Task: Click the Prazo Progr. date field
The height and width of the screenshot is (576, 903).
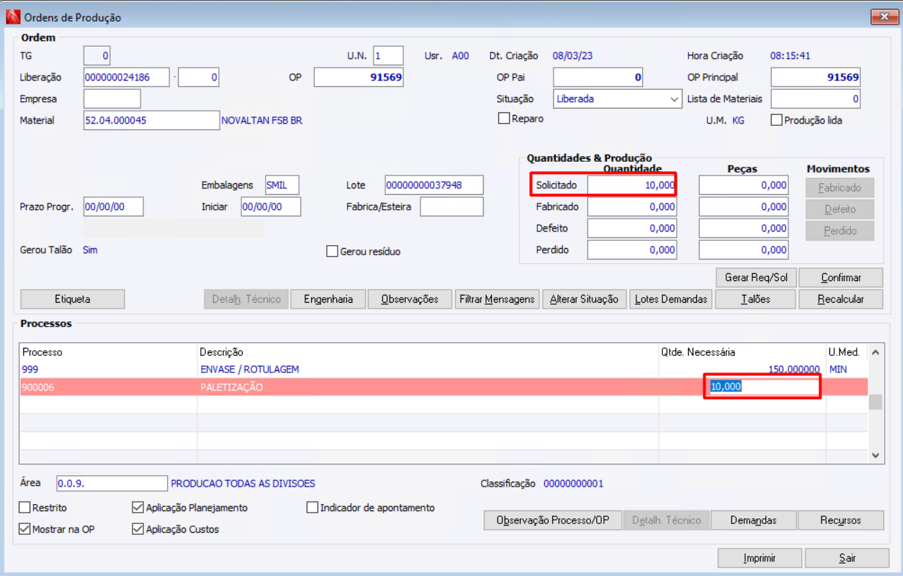Action: (113, 207)
